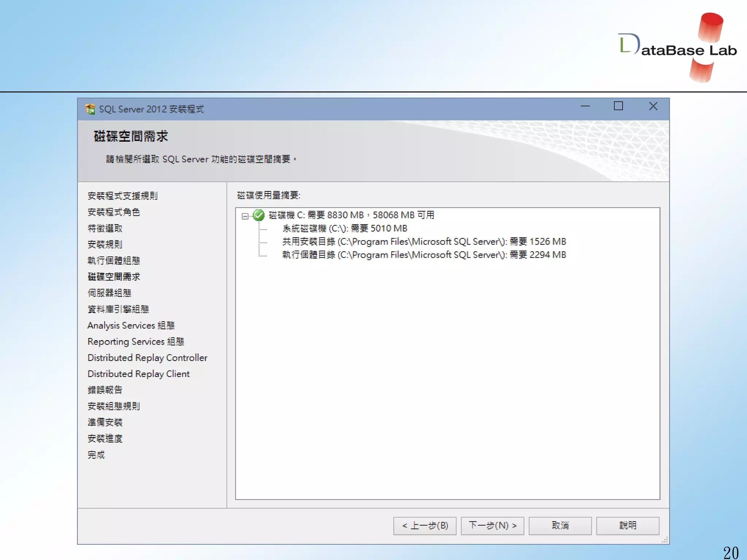Select 伺服器組態 step in sidebar
This screenshot has height=560, width=747.
109,293
